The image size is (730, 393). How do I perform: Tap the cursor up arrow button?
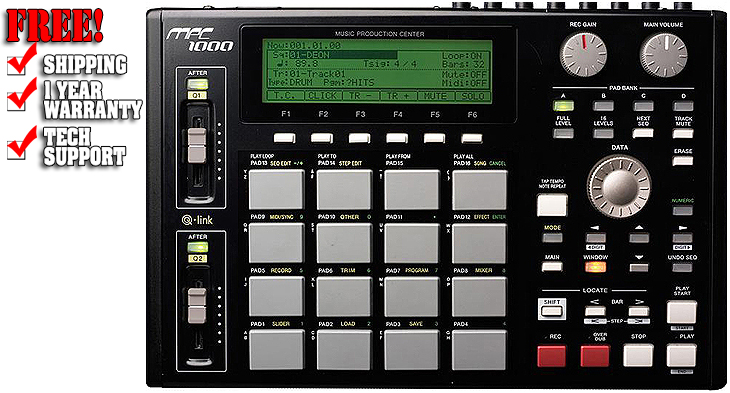[639, 238]
